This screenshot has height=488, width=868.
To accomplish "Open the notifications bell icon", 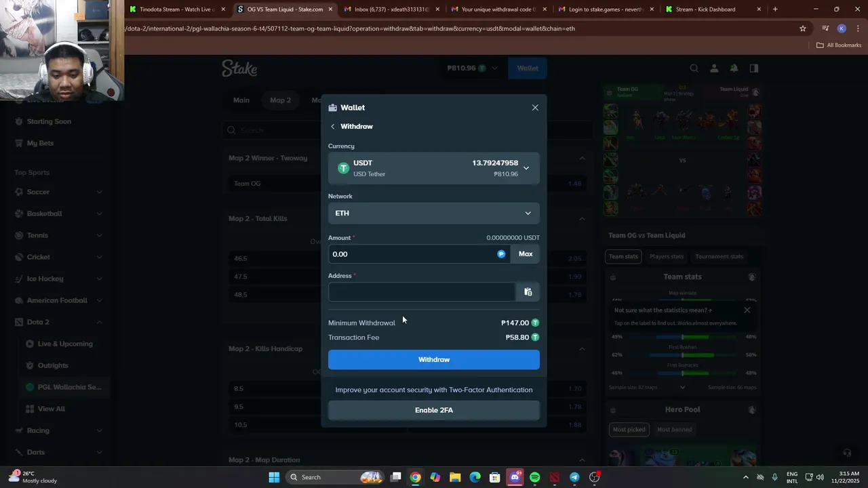I will coord(734,68).
